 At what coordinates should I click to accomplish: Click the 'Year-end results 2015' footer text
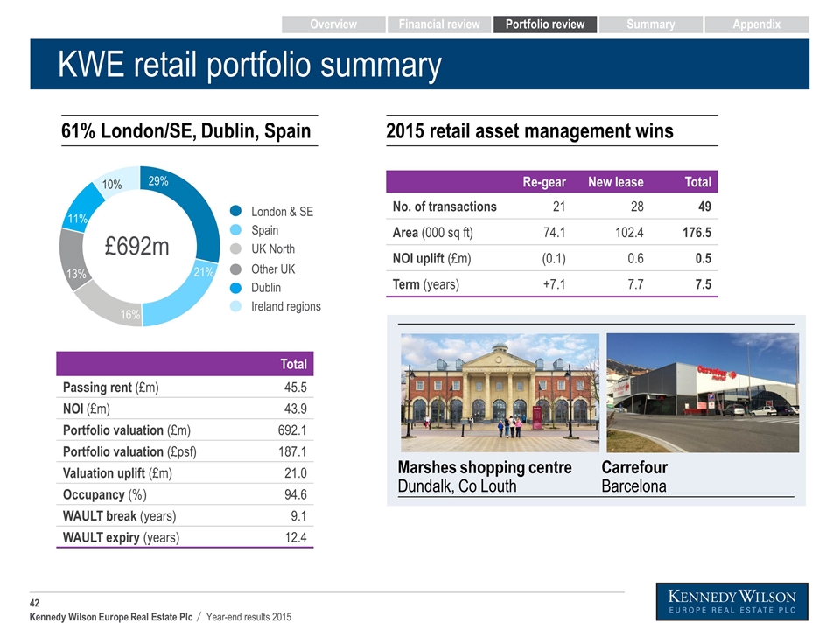tap(248, 617)
